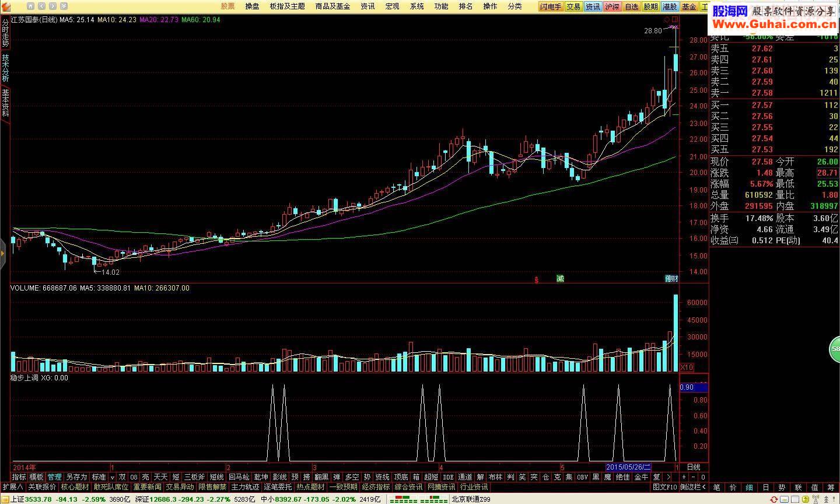Click the 沪深 market button
Screen dimensions: 840x504
tap(612, 7)
